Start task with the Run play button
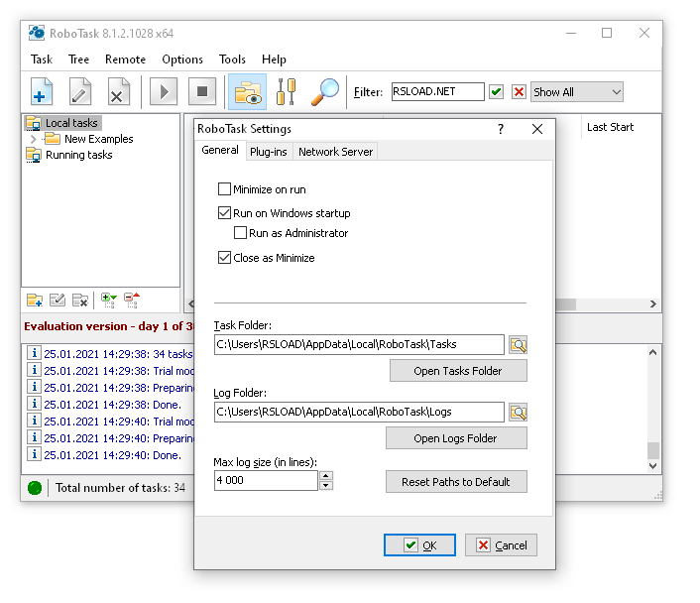The height and width of the screenshot is (603, 700). tap(164, 92)
